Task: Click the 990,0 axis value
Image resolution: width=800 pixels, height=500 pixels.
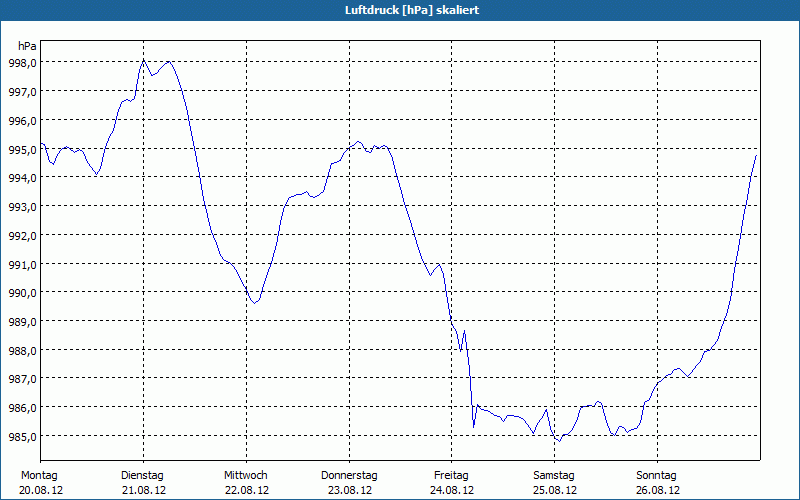Action: point(22,293)
